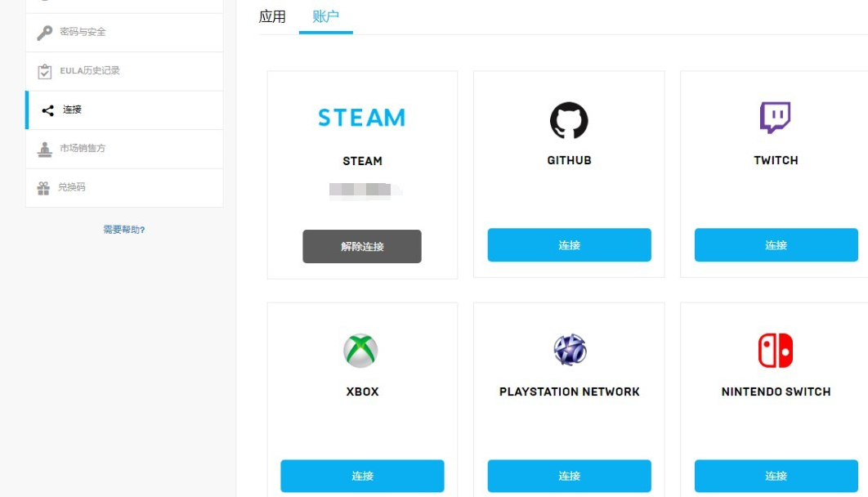Connect the GitHub account via 连接
Viewport: 868px width, 497px height.
coord(569,244)
